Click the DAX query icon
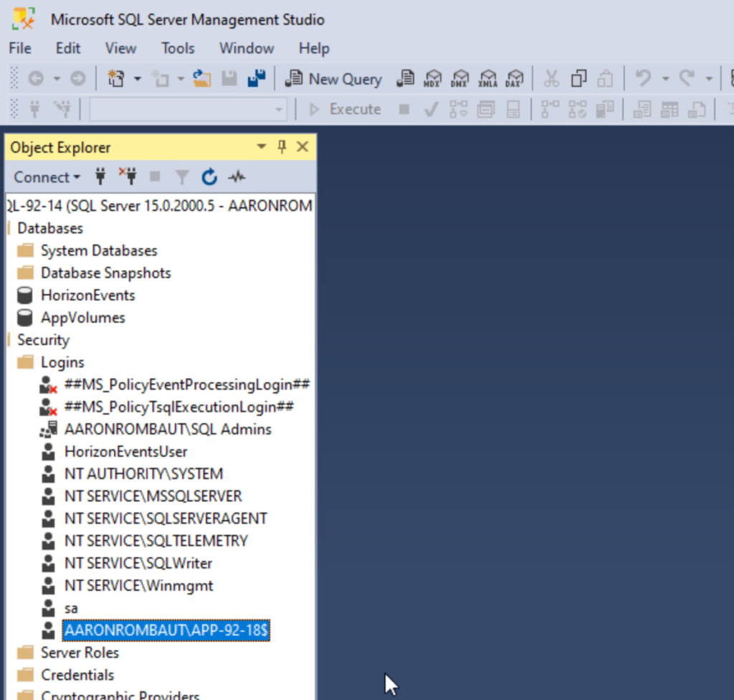The image size is (734, 700). point(514,79)
